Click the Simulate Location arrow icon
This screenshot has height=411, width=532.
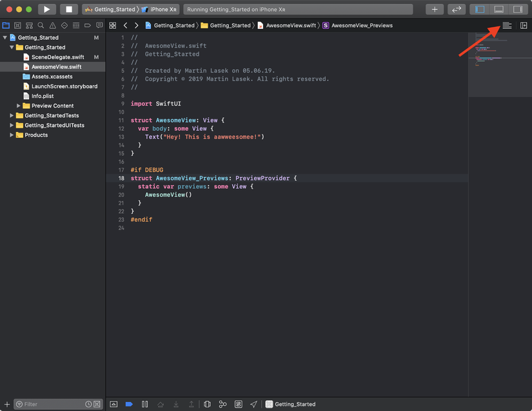tap(253, 404)
